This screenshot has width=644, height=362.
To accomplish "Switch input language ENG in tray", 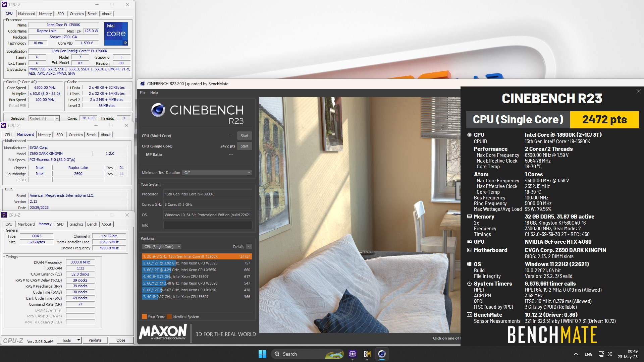I will pyautogui.click(x=588, y=354).
